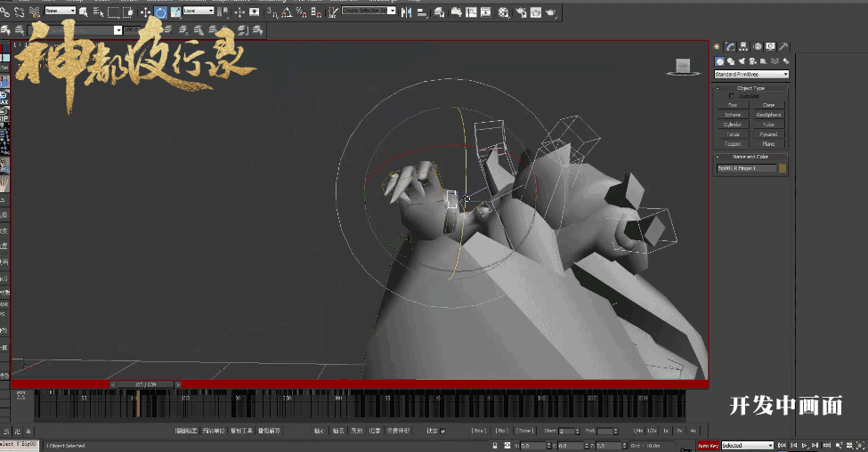Enable the AutoGrid checkbox
The image size is (868, 452).
(x=732, y=96)
